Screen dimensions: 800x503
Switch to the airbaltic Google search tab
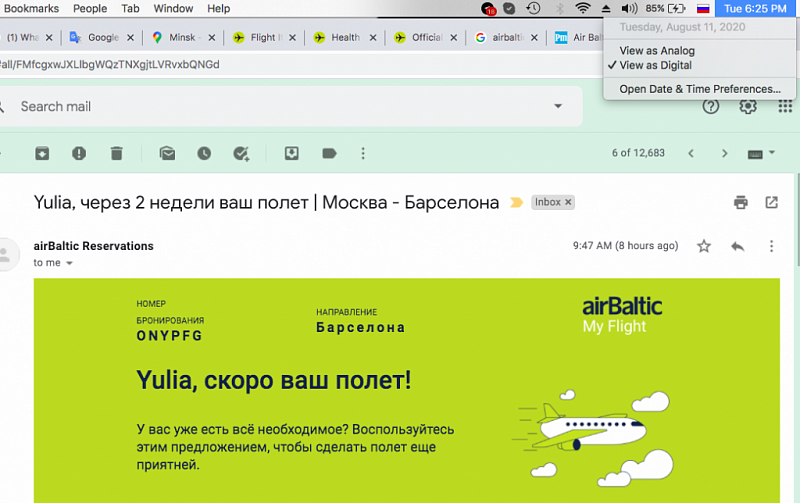point(506,37)
